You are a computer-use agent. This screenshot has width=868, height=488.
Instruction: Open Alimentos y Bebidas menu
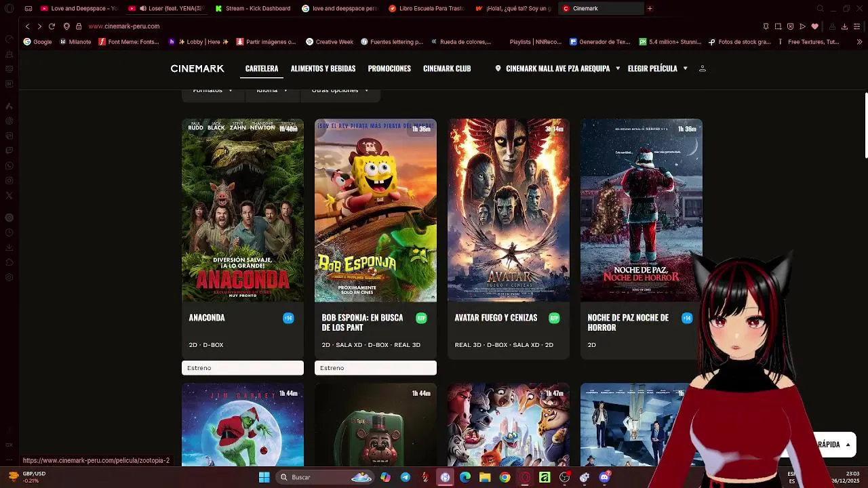[323, 68]
